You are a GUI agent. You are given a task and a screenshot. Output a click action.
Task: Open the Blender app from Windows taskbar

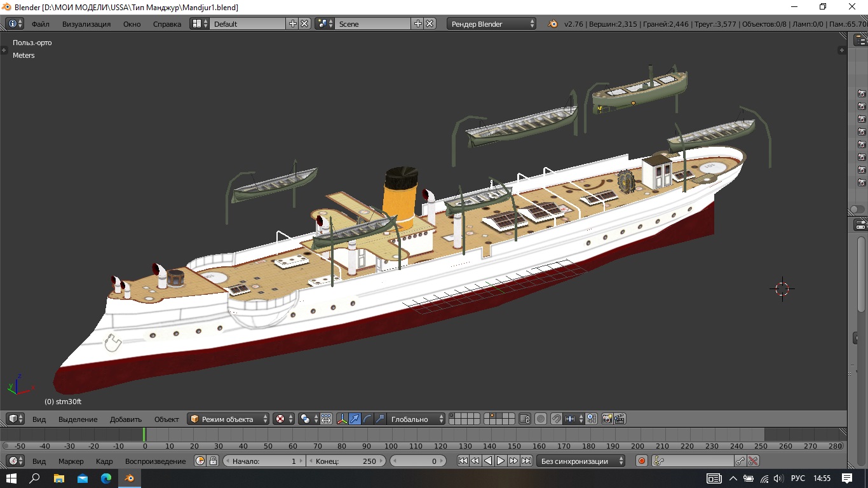130,478
